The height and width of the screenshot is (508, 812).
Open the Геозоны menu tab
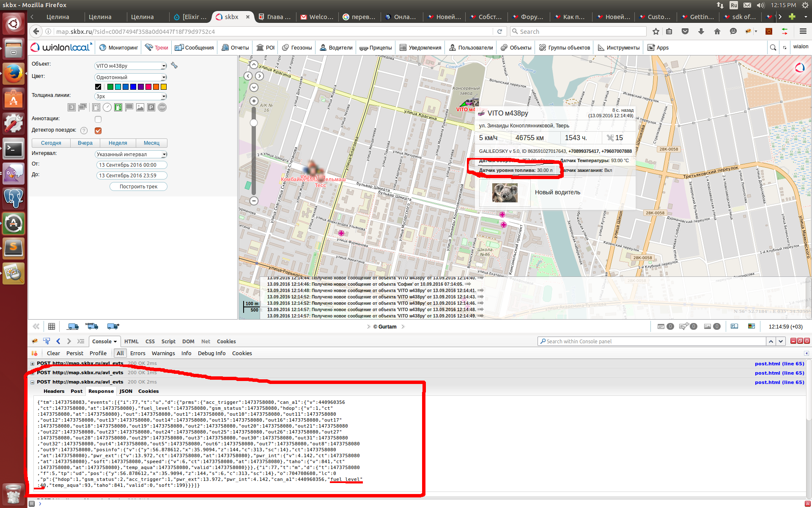297,47
